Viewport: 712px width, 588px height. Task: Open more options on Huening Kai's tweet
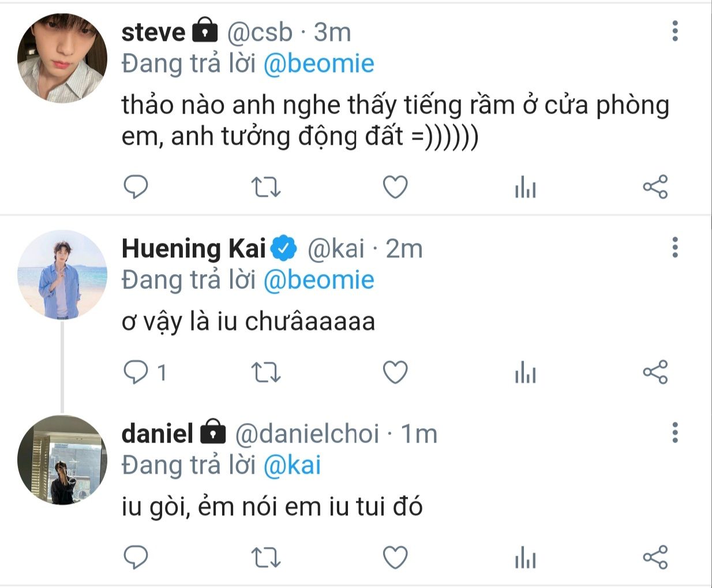coord(675,247)
